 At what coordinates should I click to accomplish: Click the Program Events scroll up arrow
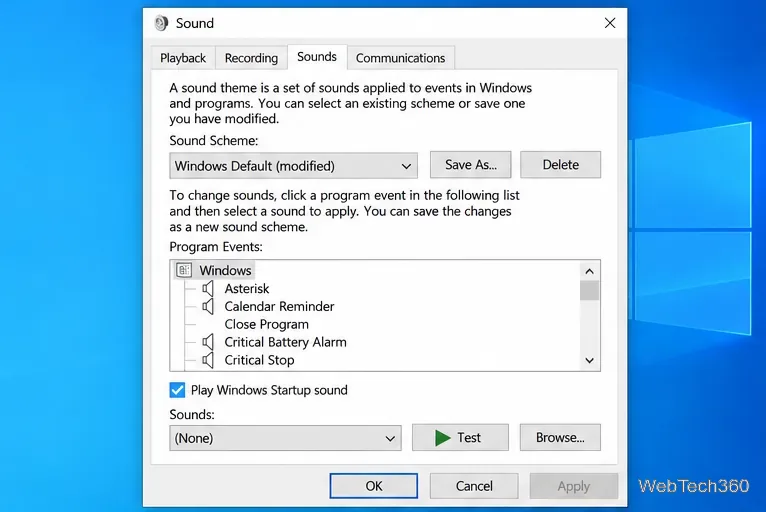tap(590, 271)
